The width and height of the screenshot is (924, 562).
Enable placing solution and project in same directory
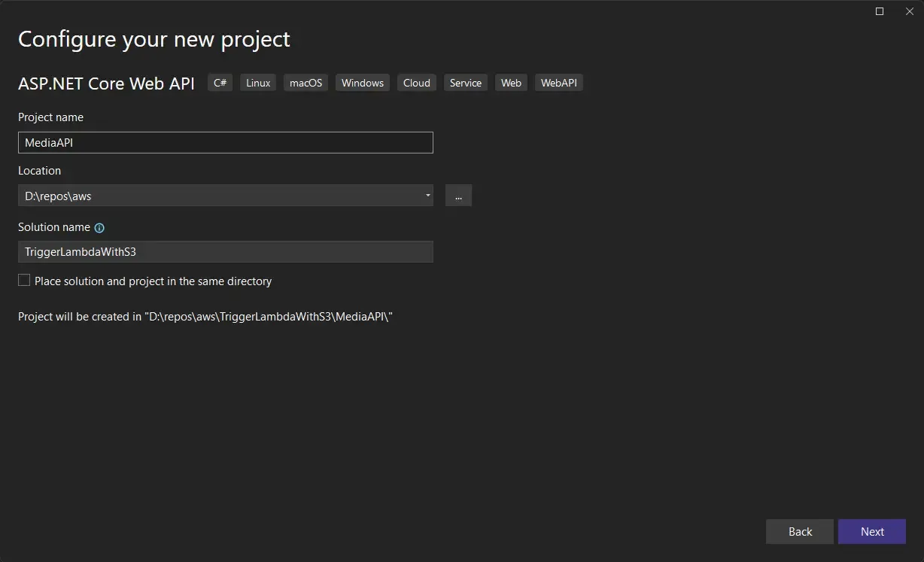[x=23, y=280]
